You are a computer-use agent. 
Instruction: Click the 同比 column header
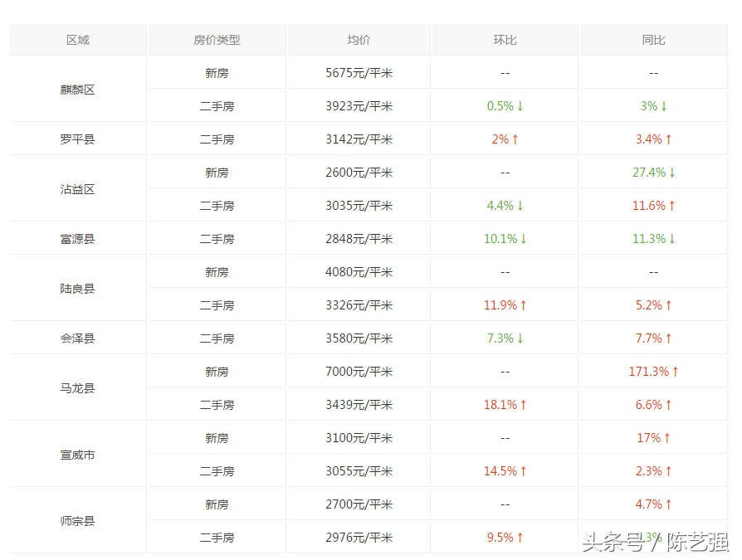tap(653, 40)
